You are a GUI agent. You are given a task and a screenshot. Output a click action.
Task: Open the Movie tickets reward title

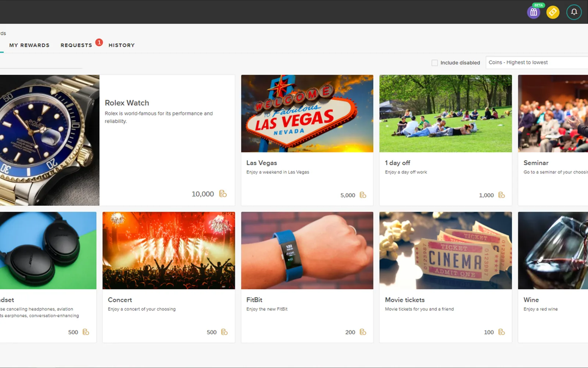click(x=405, y=300)
